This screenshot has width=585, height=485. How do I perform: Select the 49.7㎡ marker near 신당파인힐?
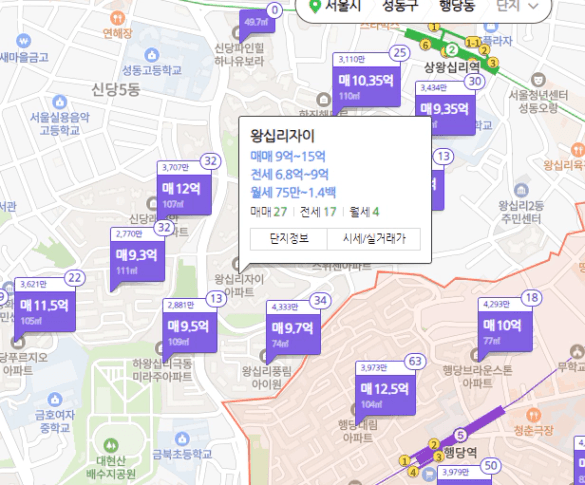[257, 23]
